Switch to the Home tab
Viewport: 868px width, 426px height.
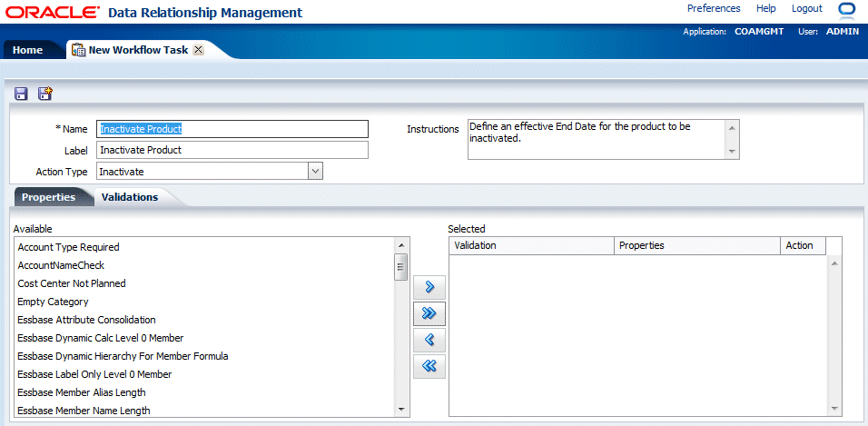tap(27, 50)
